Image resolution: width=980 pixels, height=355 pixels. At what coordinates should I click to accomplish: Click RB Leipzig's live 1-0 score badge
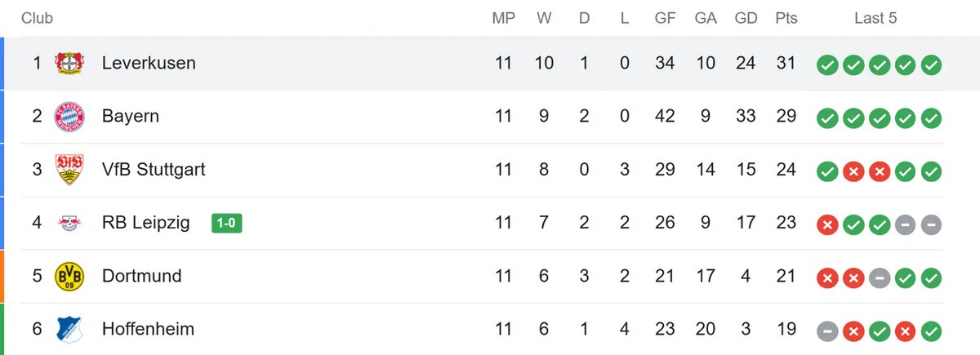(226, 222)
